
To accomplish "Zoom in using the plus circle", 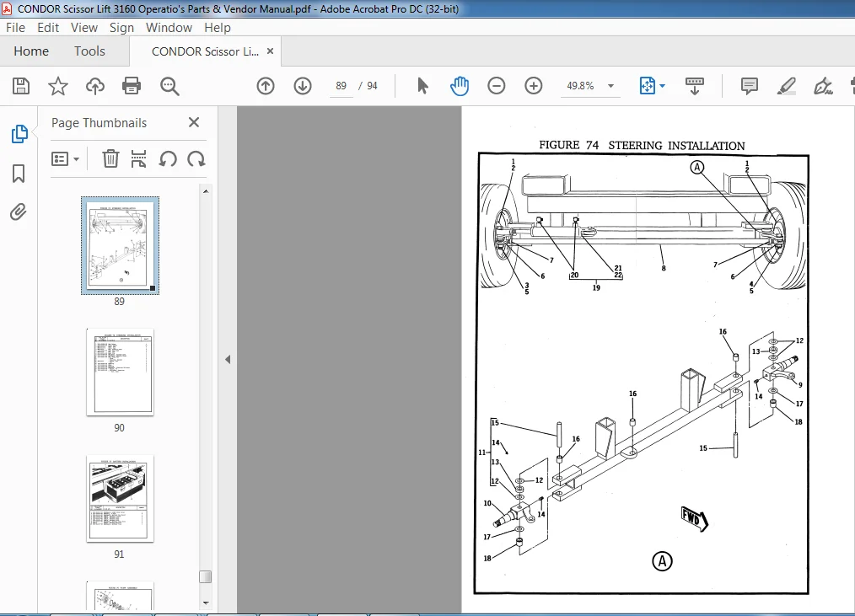I will 533,86.
